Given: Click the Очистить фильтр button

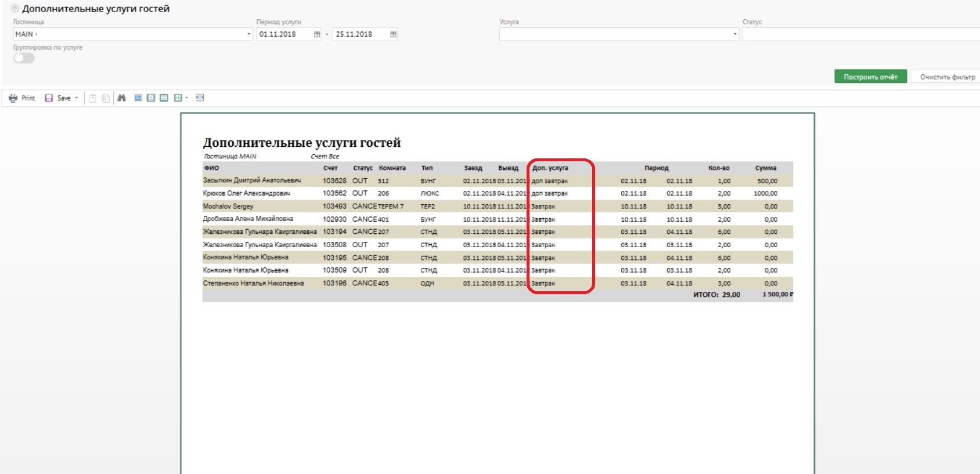Looking at the screenshot, I should (x=947, y=77).
